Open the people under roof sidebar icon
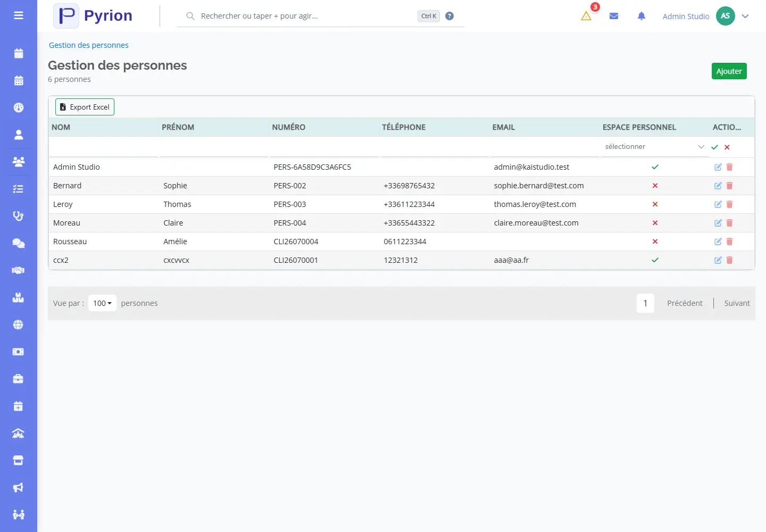766x532 pixels. (19, 433)
